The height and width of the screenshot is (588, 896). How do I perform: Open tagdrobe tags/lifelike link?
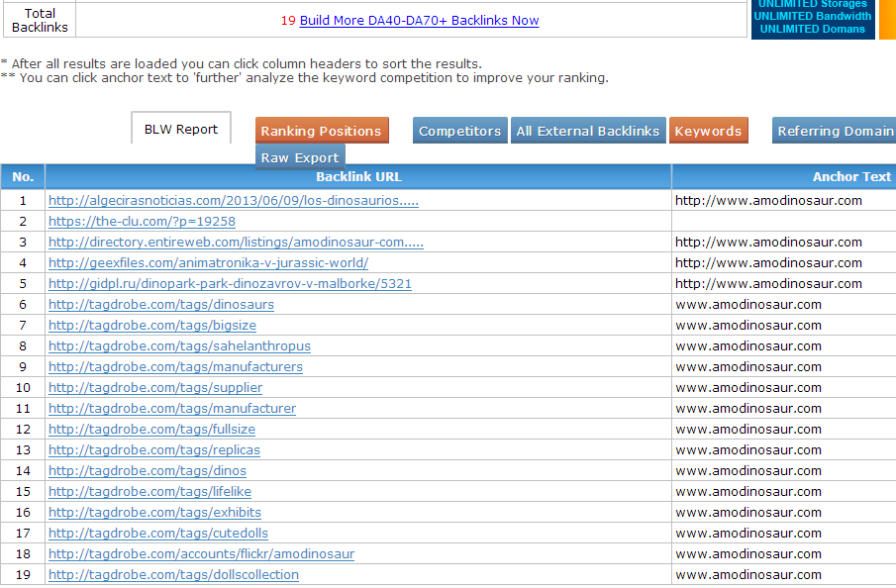tap(149, 491)
